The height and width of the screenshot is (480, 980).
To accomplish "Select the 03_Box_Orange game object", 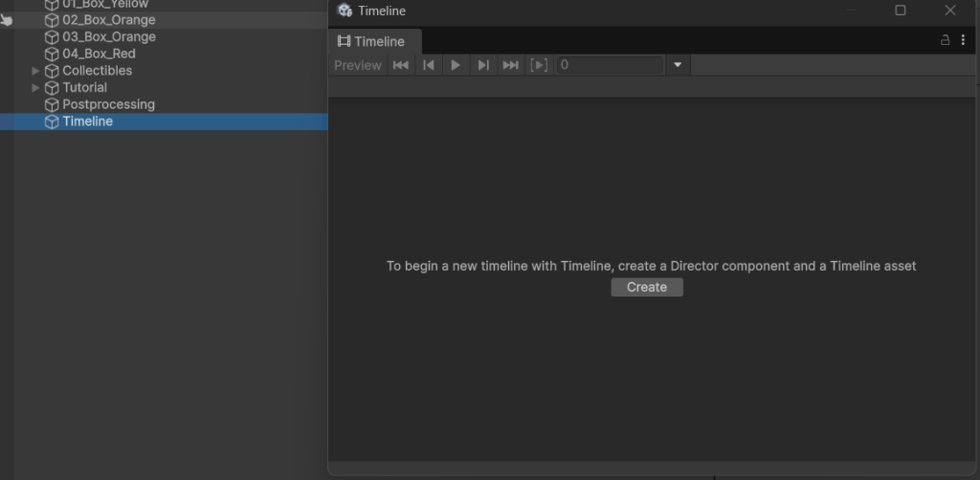I will pyautogui.click(x=108, y=36).
